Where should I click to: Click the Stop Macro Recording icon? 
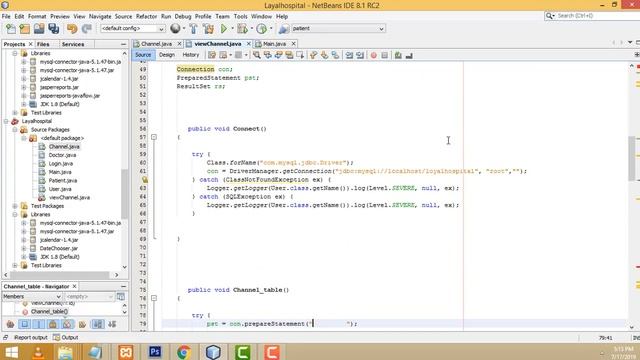tap(384, 55)
